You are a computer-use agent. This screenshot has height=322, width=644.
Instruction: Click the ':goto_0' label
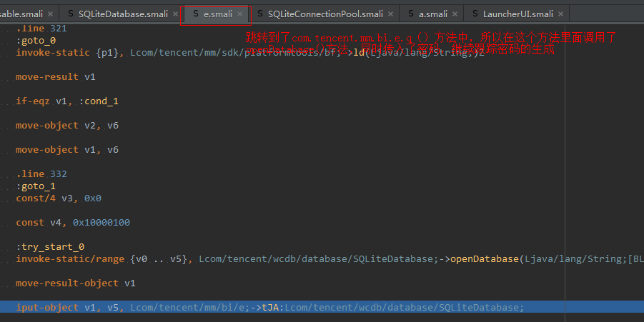click(36, 40)
